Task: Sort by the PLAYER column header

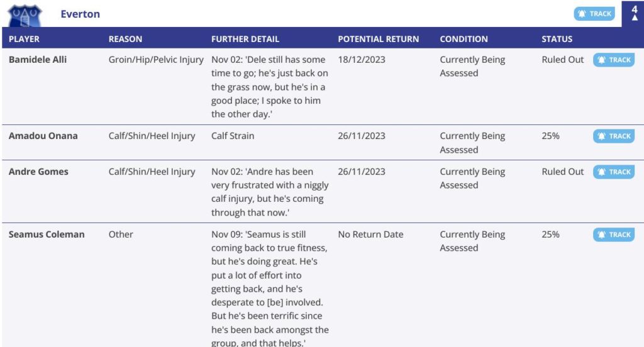Action: pyautogui.click(x=25, y=39)
